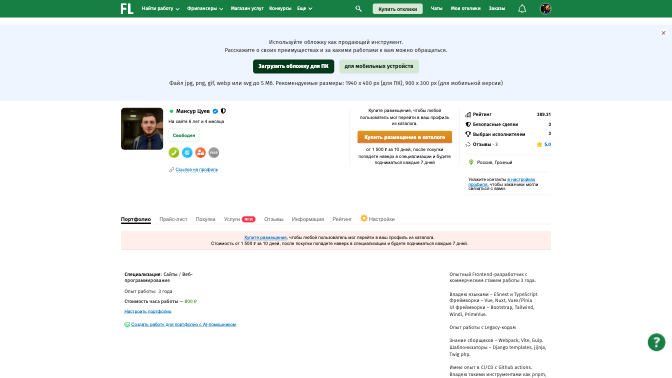Click the location pin icon
Screen dimensions: 672x378
click(x=471, y=162)
